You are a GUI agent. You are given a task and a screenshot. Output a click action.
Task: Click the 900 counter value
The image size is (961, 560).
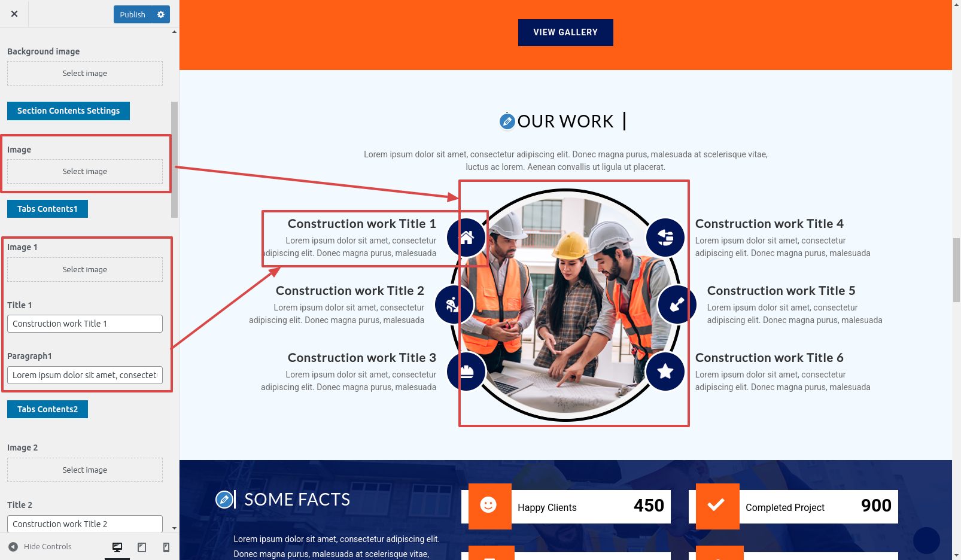(877, 506)
